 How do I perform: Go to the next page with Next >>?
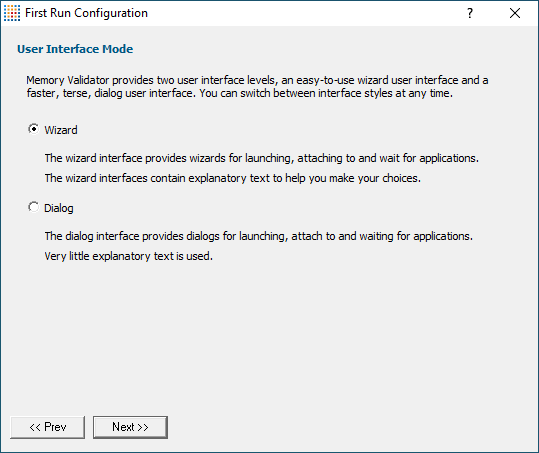click(130, 427)
